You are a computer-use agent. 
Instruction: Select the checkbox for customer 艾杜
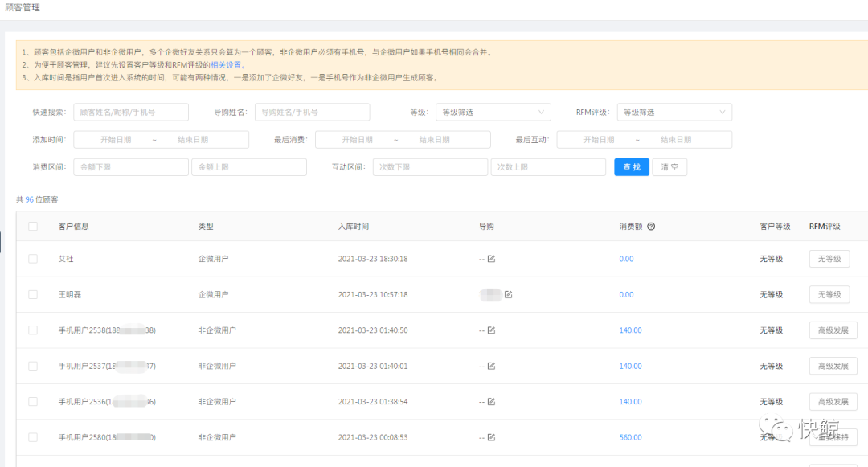pyautogui.click(x=33, y=259)
